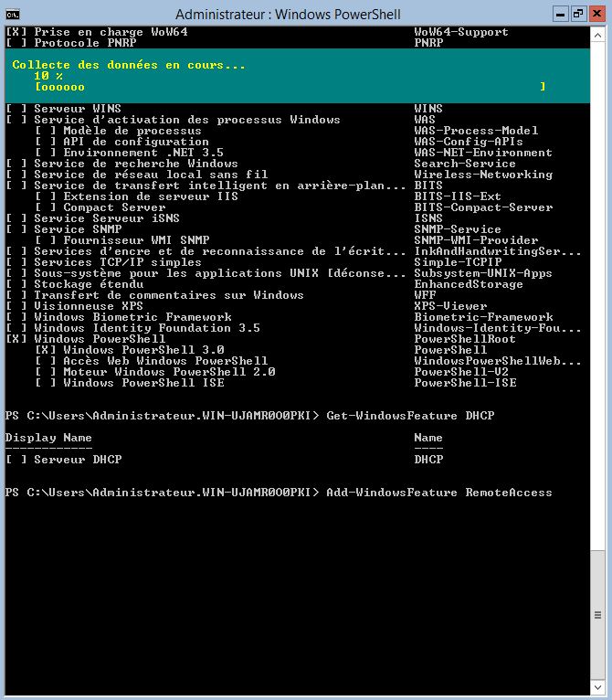Screen dimensions: 612x700
Task: Click the '10 %' progress value
Action: pos(48,76)
